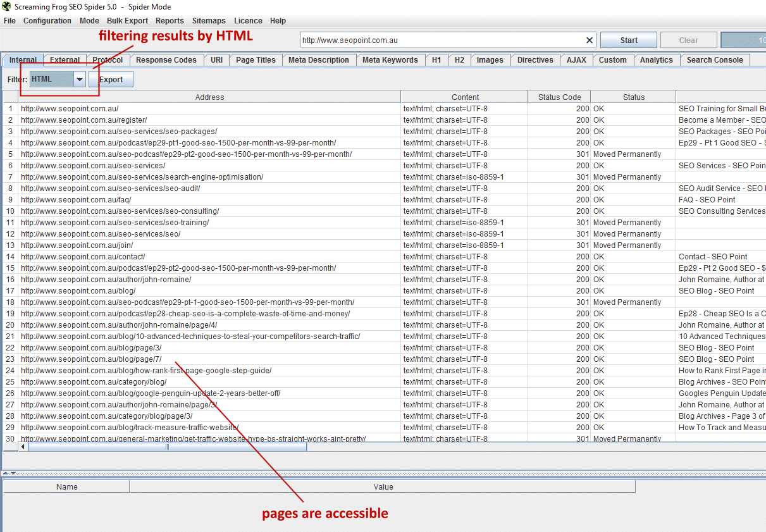The width and height of the screenshot is (766, 532).
Task: Clear the URL field with the X icon
Action: [x=590, y=40]
